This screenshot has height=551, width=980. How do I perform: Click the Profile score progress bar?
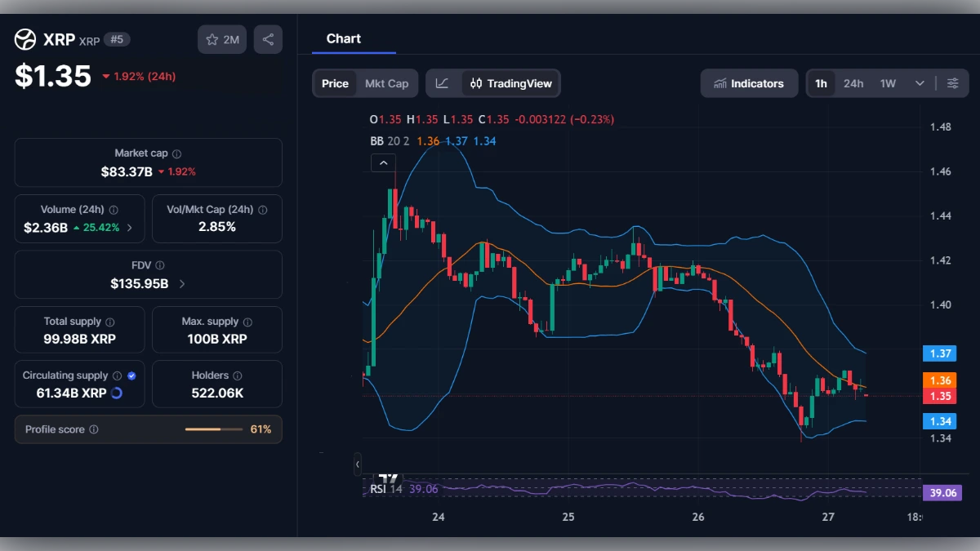tap(215, 429)
